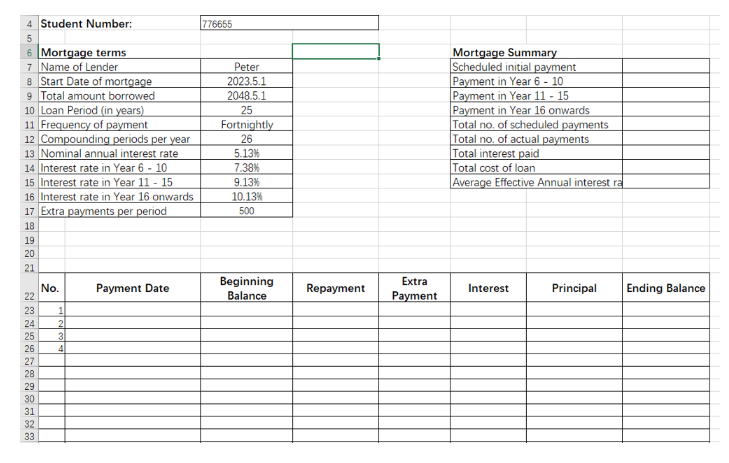Screen dimensions: 729x463
Task: Select 'Payment in Year 16 onwards' summary label
Action: [x=537, y=110]
